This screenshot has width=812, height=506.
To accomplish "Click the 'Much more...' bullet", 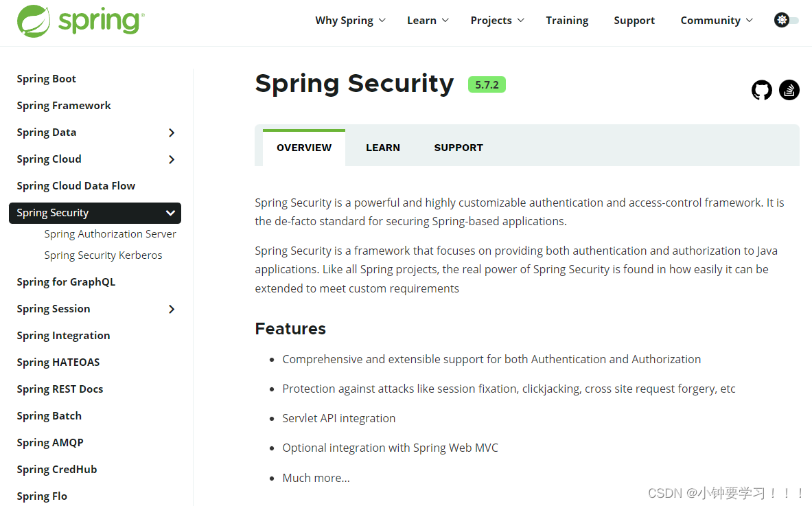I will point(316,478).
